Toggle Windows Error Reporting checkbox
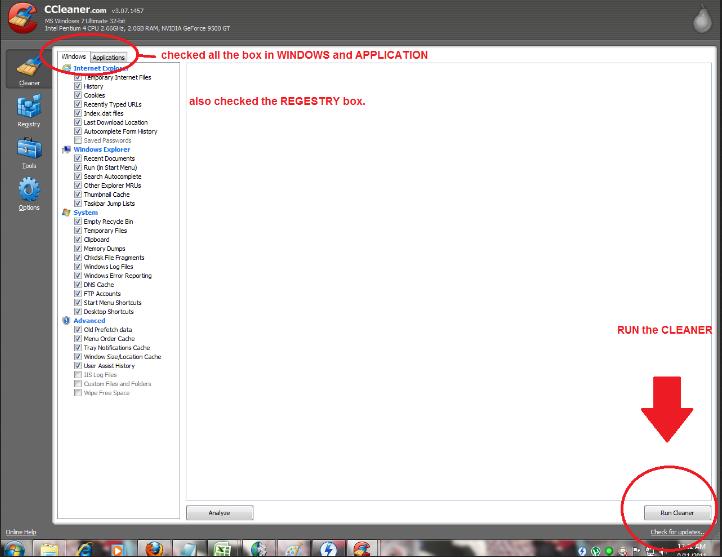 (78, 276)
